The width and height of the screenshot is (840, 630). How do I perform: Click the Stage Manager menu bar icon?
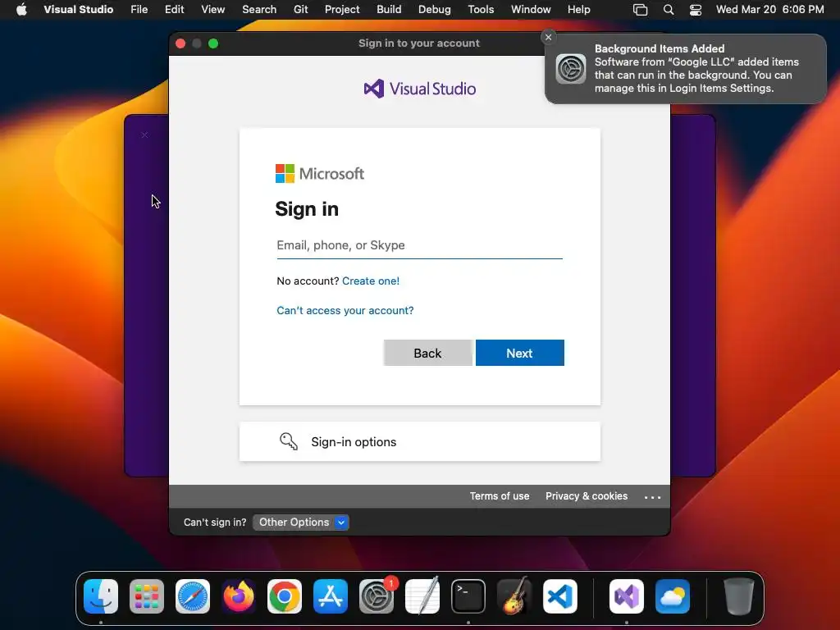pyautogui.click(x=640, y=10)
